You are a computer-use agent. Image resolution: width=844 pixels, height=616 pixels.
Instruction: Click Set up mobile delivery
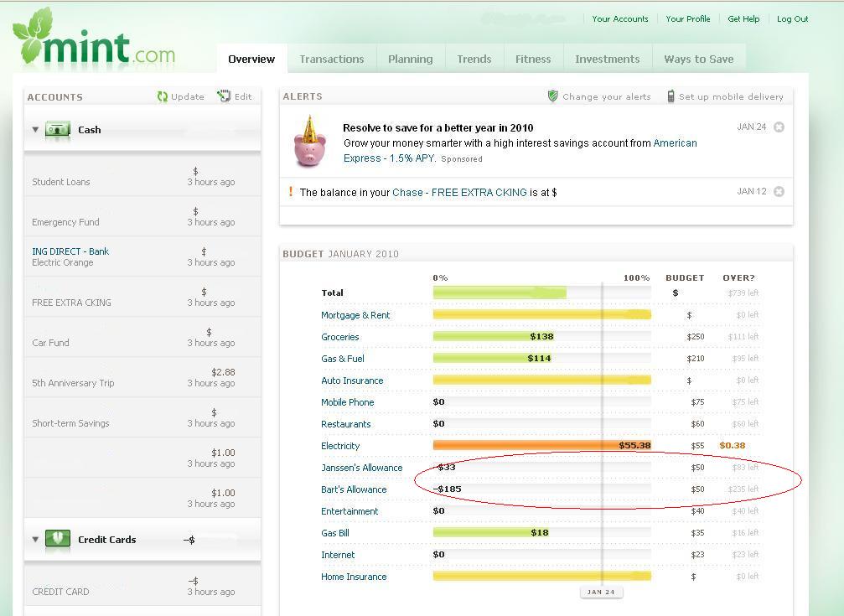coord(731,97)
